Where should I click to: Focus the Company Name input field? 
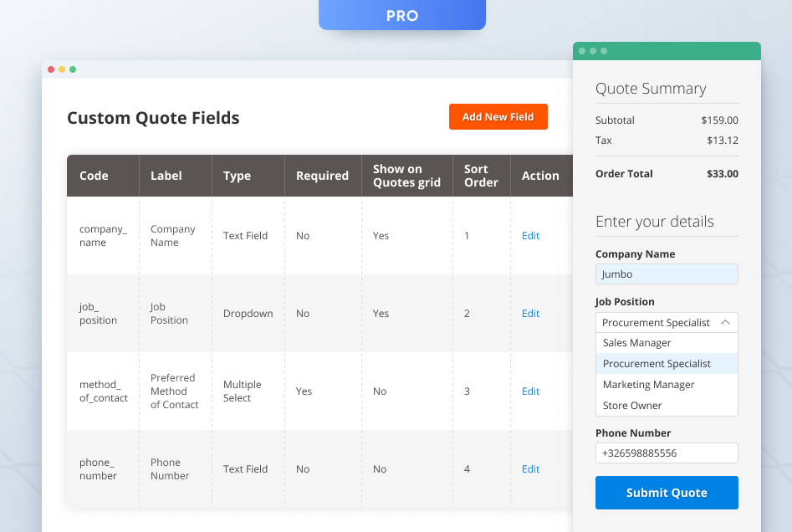(x=667, y=274)
